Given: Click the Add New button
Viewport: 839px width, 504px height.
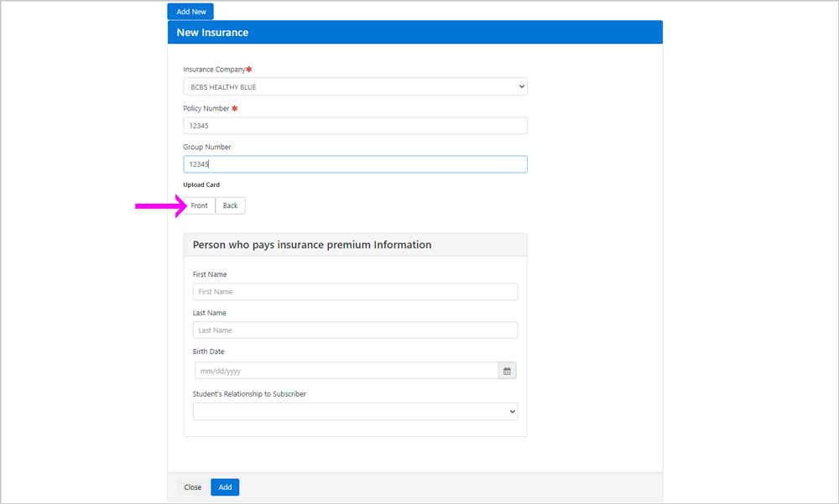Looking at the screenshot, I should (x=190, y=11).
